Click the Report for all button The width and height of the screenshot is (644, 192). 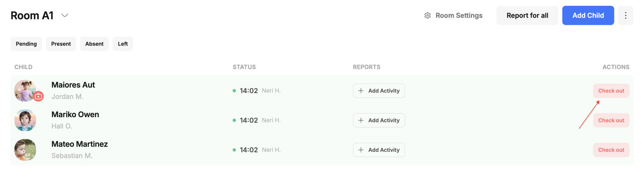point(527,15)
